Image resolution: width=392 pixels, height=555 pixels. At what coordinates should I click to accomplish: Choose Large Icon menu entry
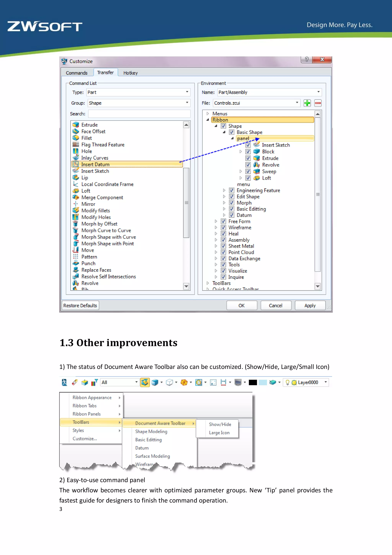click(x=219, y=433)
